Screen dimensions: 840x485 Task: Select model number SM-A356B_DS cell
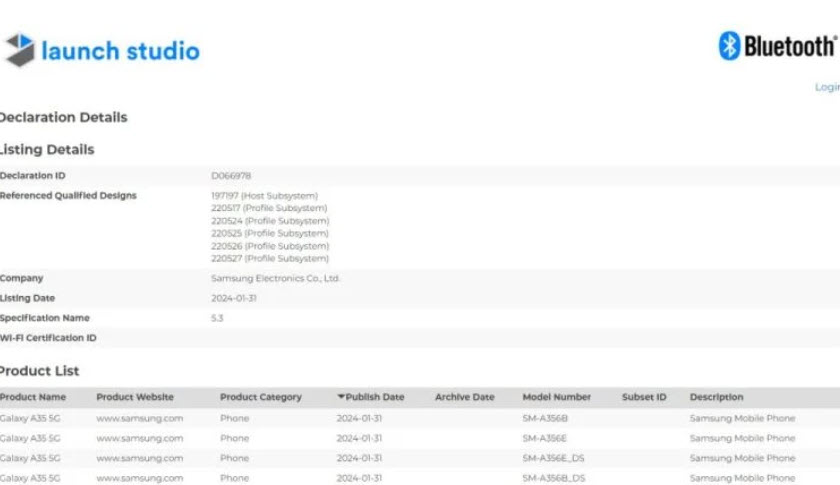pyautogui.click(x=554, y=478)
